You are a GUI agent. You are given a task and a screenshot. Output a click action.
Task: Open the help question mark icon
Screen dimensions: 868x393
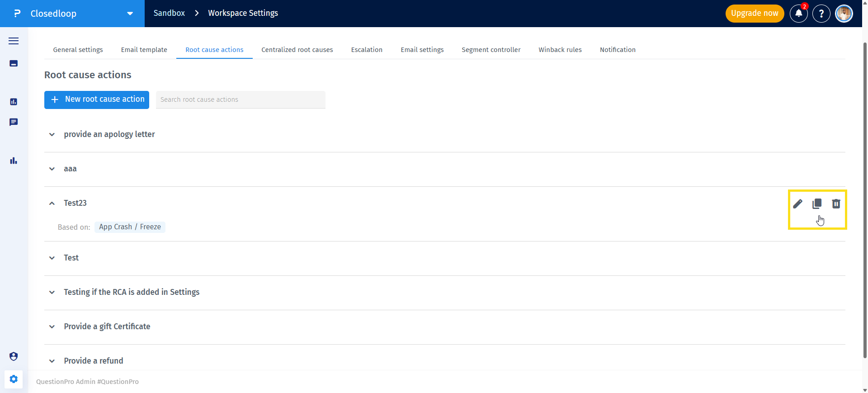821,14
